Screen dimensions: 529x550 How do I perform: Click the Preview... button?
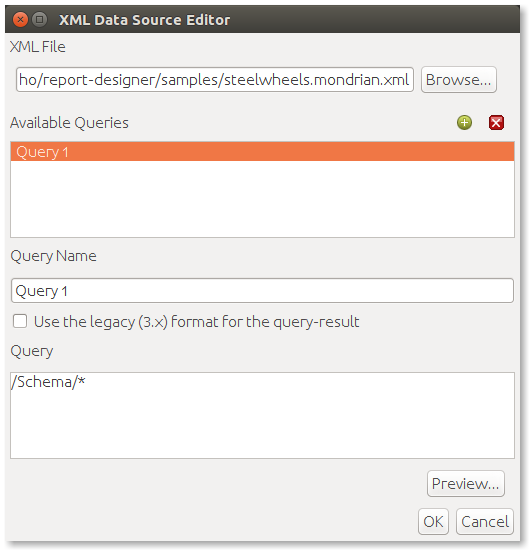coord(466,483)
